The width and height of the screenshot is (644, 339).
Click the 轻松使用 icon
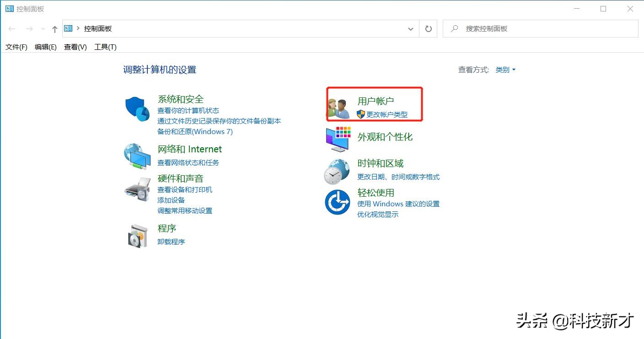coord(337,202)
